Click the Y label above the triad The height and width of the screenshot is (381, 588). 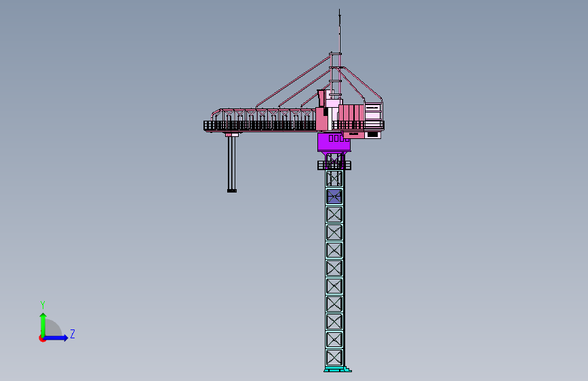pyautogui.click(x=43, y=304)
